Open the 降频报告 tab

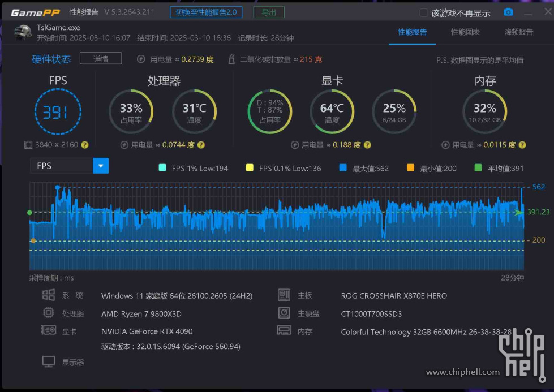click(518, 32)
